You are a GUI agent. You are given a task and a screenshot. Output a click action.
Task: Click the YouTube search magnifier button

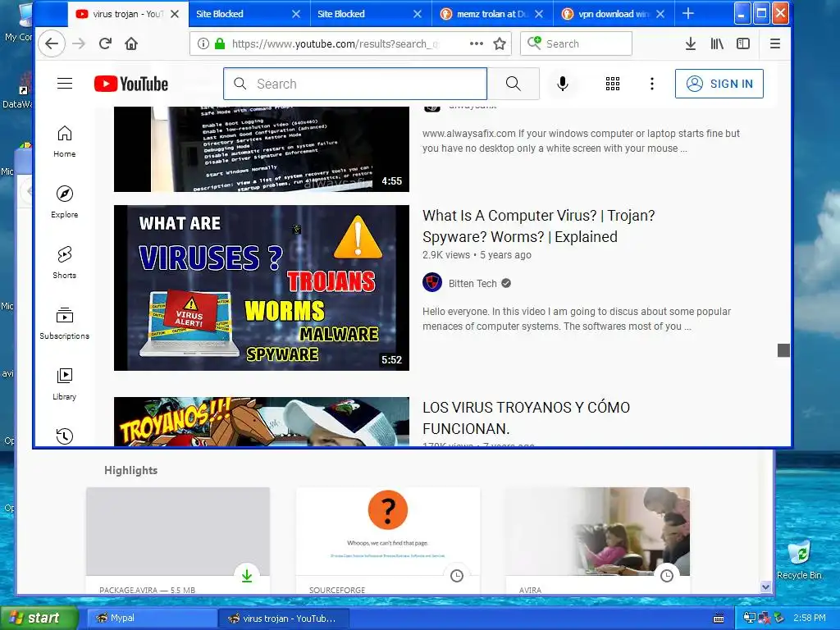(x=514, y=84)
